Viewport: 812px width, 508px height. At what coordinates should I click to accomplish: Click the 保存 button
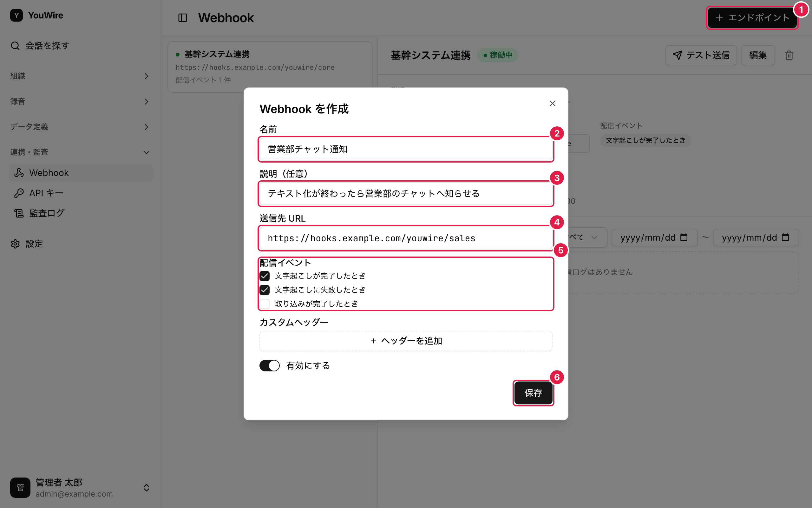coord(533,393)
